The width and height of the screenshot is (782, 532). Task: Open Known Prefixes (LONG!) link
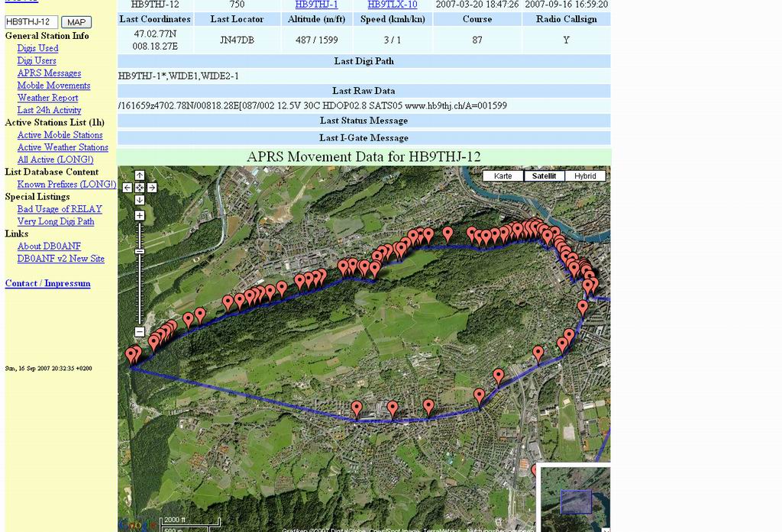66,185
